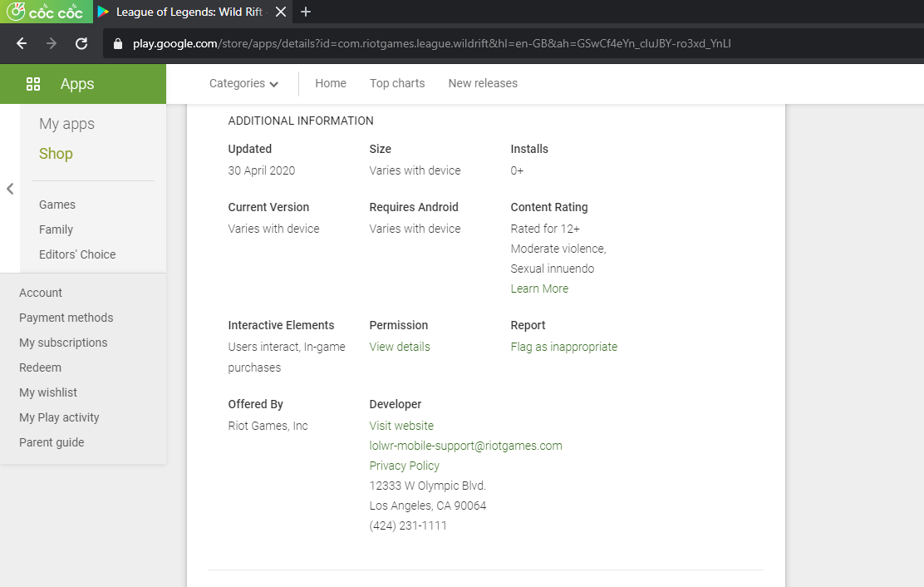The height and width of the screenshot is (587, 924).
Task: Open the Top charts tab
Action: coord(397,84)
